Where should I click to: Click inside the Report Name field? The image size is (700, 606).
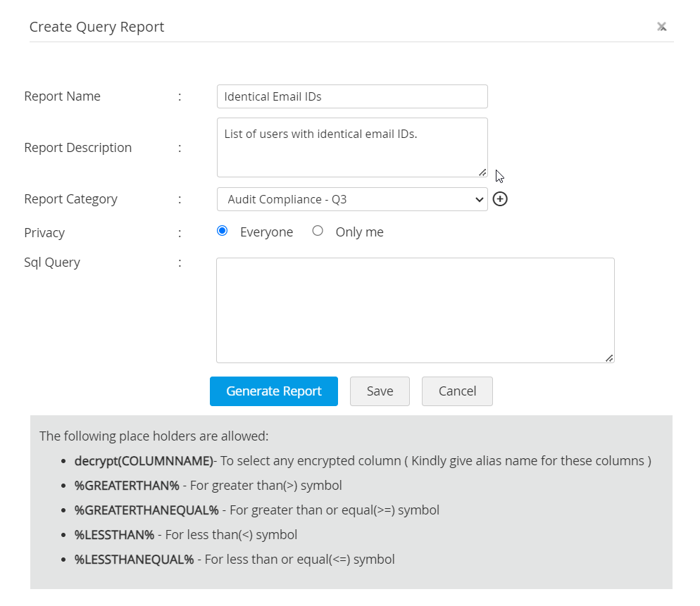pyautogui.click(x=352, y=96)
